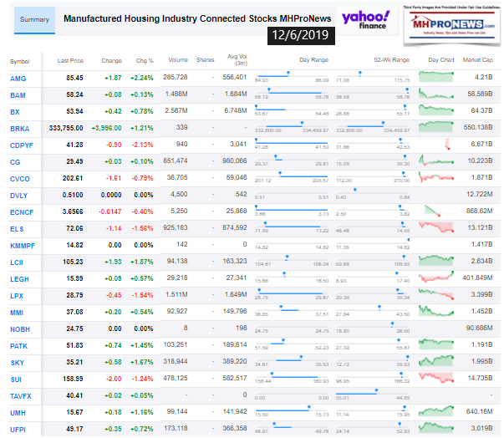Open the Summary tab
This screenshot has width=504, height=438.
tap(34, 20)
